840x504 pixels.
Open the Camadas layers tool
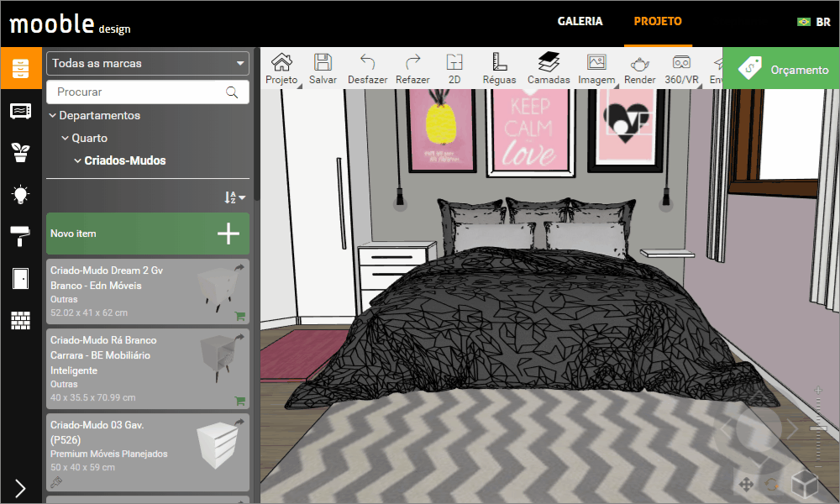[x=549, y=69]
